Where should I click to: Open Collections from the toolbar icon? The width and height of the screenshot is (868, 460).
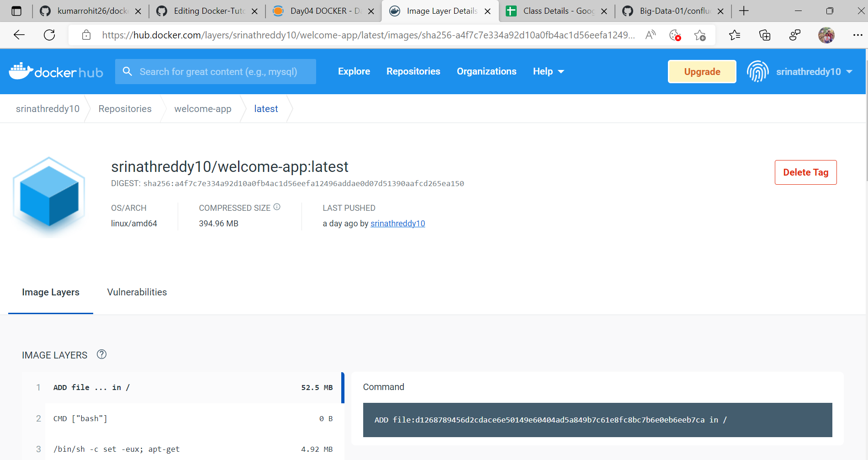tap(765, 35)
